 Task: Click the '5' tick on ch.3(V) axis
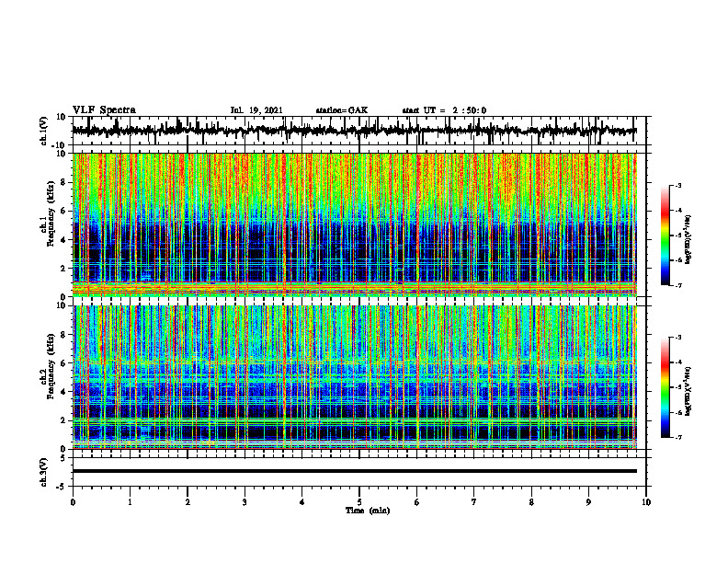[x=64, y=458]
